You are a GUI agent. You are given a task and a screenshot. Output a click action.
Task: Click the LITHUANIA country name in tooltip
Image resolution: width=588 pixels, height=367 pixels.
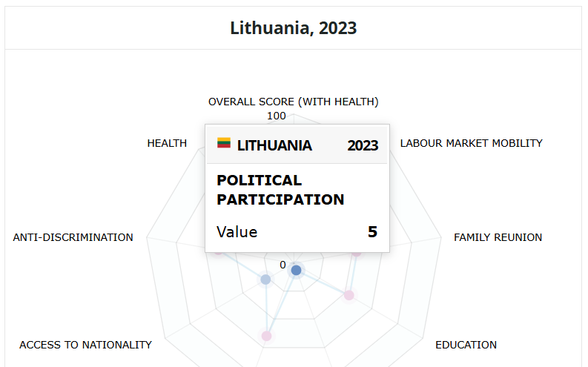(x=274, y=145)
